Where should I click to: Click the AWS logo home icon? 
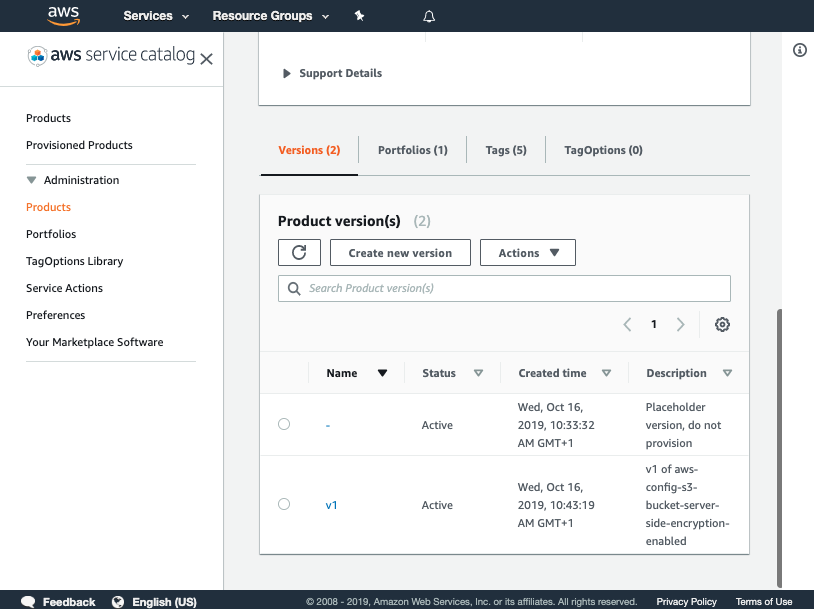[63, 16]
